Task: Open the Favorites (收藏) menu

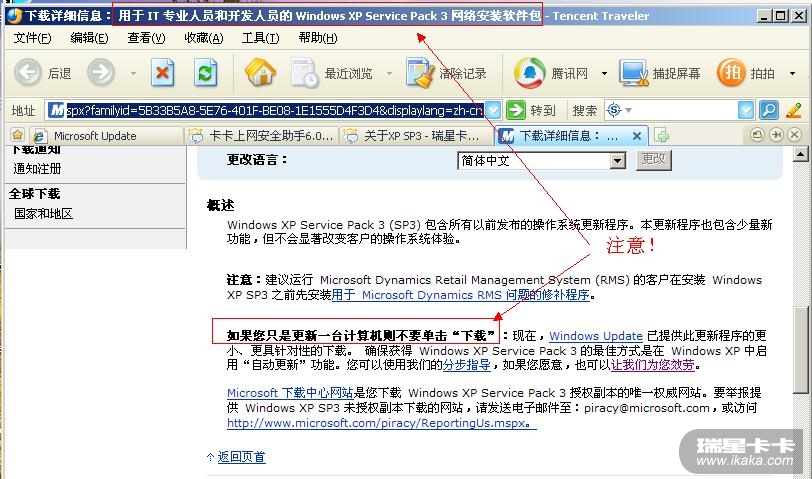Action: point(204,38)
